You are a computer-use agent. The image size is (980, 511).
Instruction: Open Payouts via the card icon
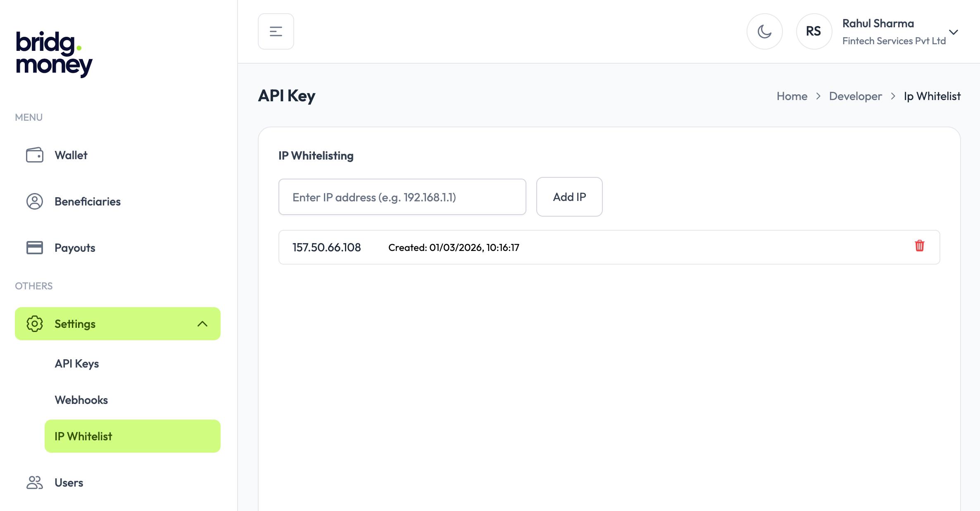(35, 248)
